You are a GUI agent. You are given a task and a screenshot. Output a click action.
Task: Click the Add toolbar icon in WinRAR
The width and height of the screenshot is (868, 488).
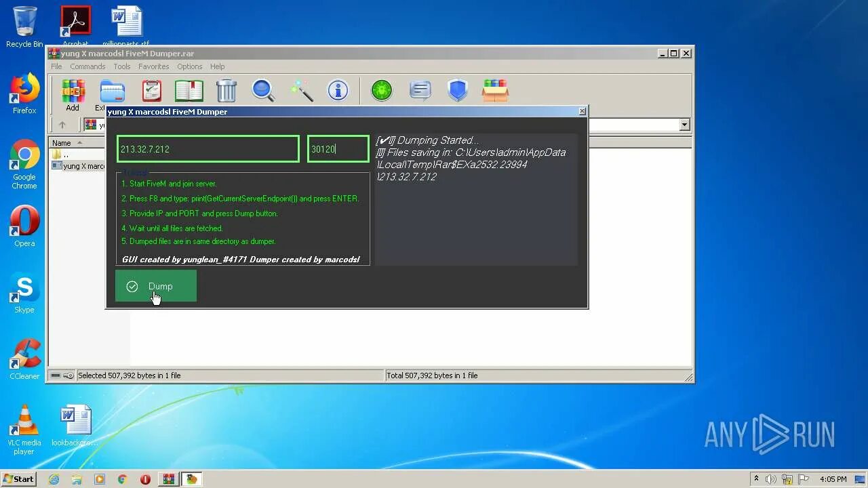coord(73,94)
